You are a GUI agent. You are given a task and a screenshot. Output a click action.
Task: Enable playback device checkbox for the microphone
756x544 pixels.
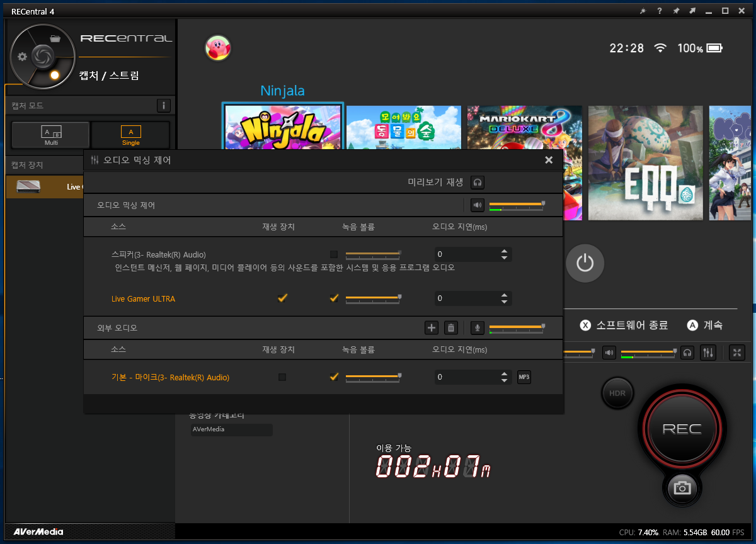tap(282, 377)
